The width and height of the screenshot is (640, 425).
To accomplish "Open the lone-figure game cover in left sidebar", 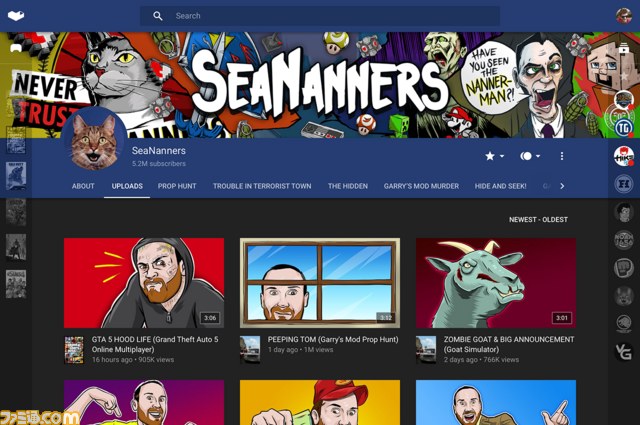I will pos(16,247).
